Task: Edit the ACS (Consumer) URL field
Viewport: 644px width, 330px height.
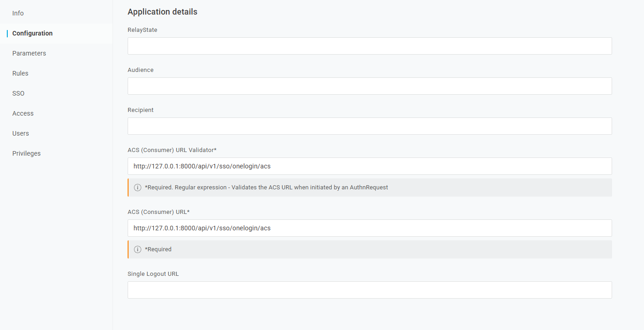Action: (x=370, y=228)
